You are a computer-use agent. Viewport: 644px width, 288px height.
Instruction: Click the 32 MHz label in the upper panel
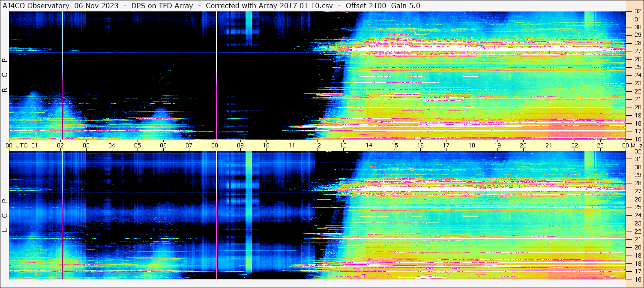point(637,12)
